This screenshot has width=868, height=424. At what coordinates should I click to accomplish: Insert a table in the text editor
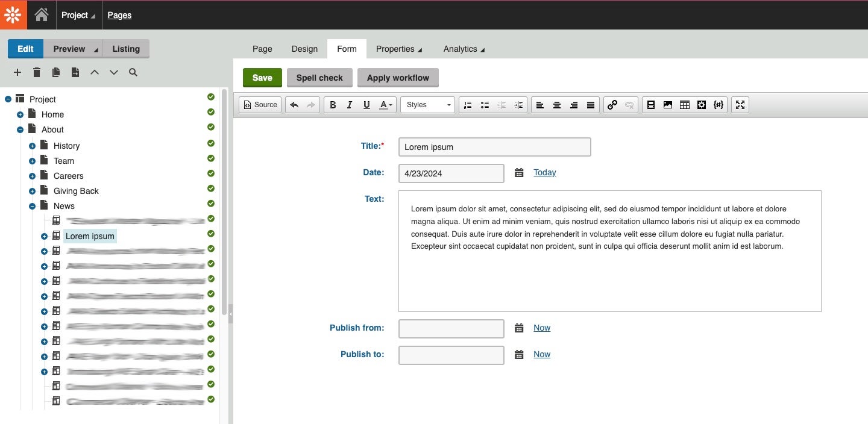685,105
